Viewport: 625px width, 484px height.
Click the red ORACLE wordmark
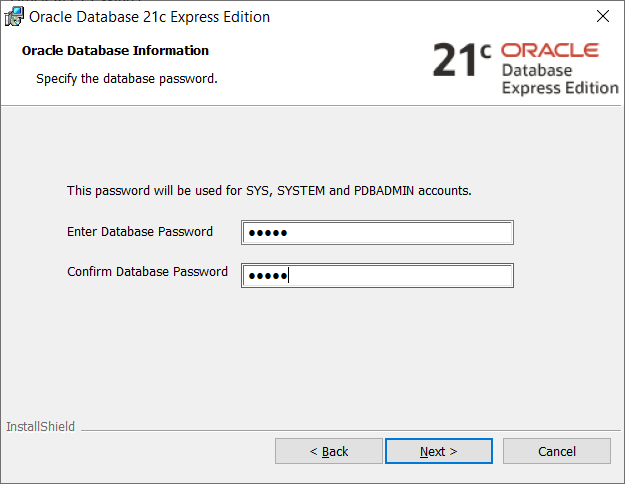549,51
